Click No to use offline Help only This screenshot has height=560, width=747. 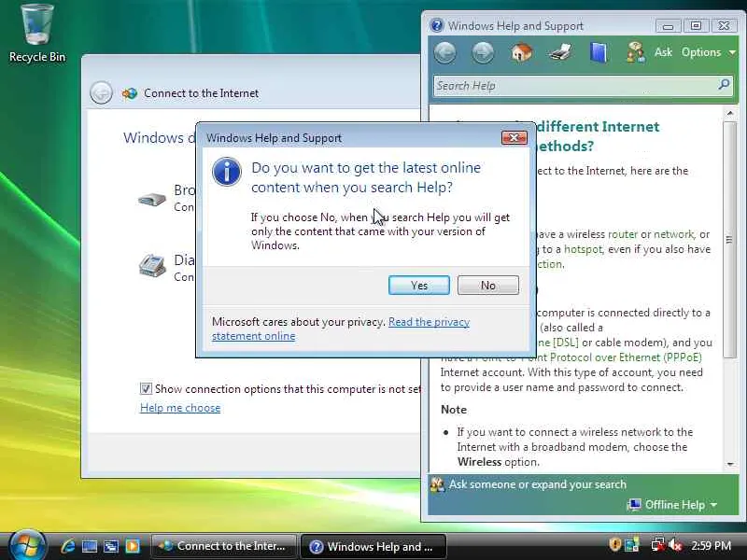pyautogui.click(x=487, y=286)
